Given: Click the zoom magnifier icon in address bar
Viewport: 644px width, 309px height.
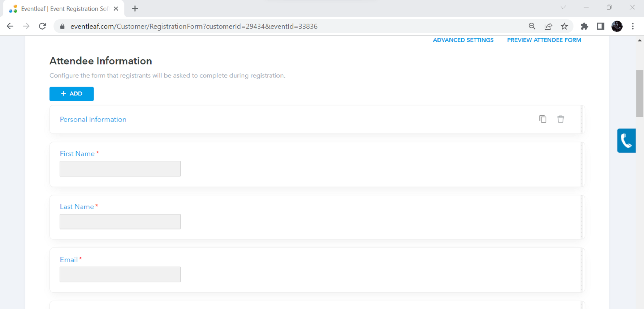Looking at the screenshot, I should click(532, 26).
